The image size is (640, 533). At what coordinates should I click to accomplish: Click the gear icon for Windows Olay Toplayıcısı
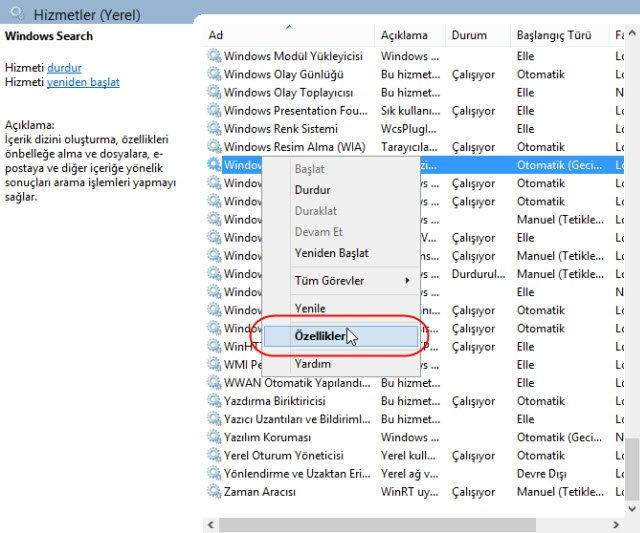click(x=214, y=92)
